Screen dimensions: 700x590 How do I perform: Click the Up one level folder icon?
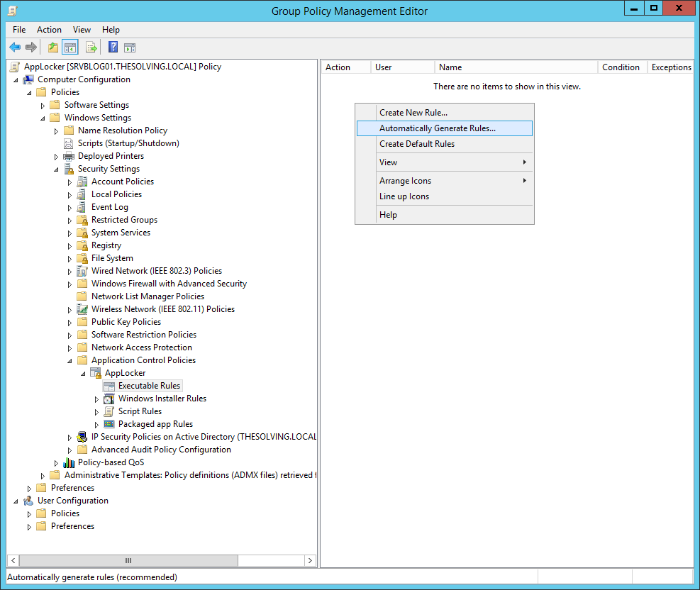53,47
